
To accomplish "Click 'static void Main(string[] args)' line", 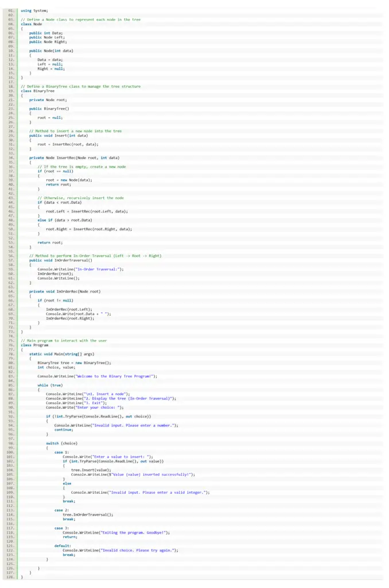I will point(62,354).
